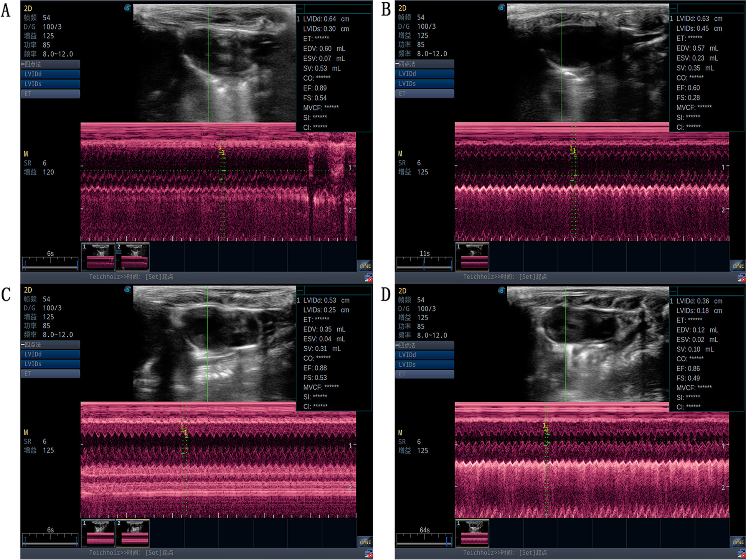Click the Teichholz status bar text in panel D
This screenshot has width=746, height=560.
pyautogui.click(x=505, y=552)
